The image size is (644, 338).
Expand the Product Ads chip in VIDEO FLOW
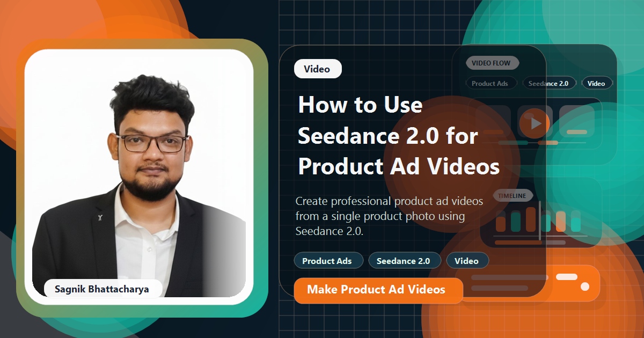coord(491,83)
